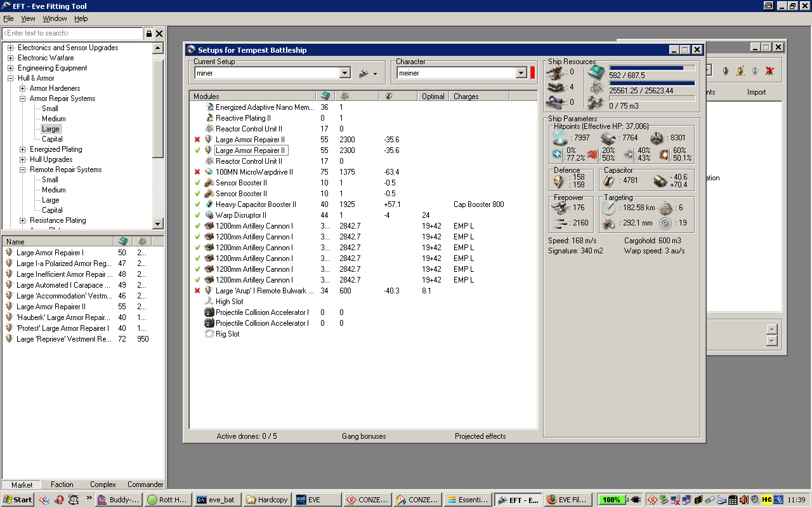Sort modules by the capacitor column icon

click(389, 96)
